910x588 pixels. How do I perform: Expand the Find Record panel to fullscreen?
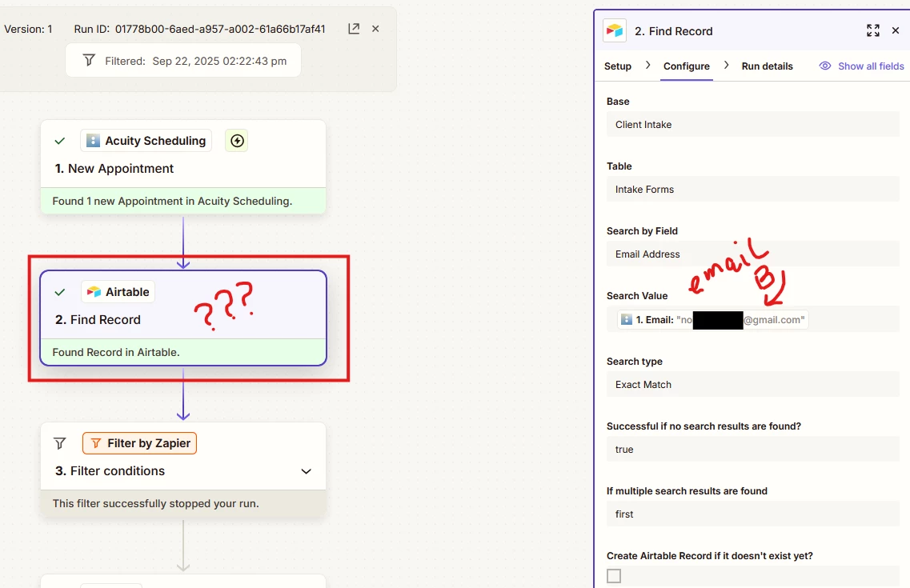(x=873, y=30)
